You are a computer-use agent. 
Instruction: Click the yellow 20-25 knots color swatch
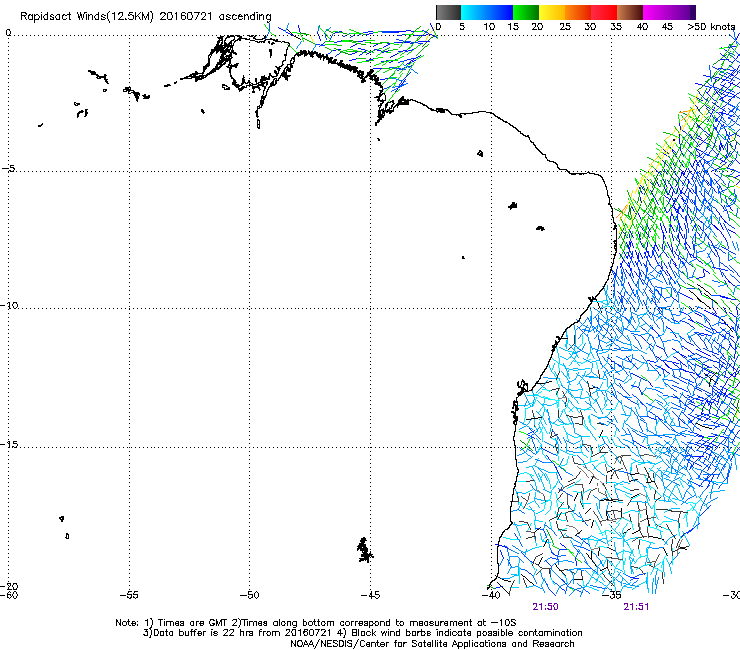pos(552,12)
